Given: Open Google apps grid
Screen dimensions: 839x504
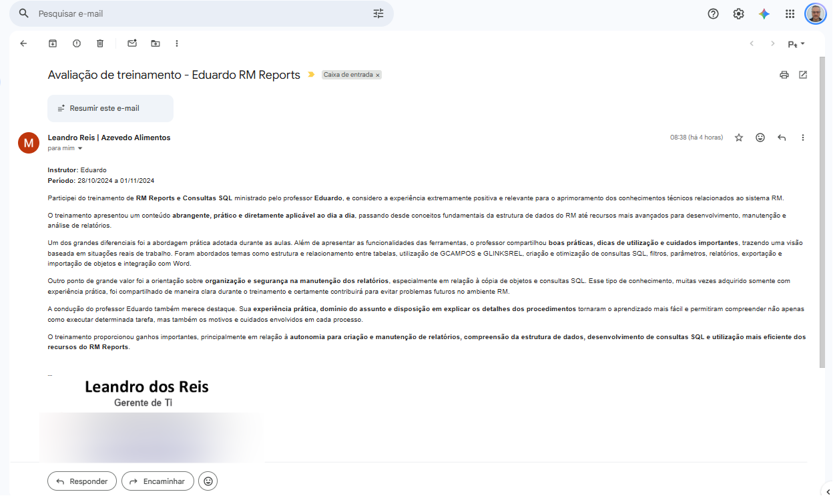Looking at the screenshot, I should [x=790, y=13].
